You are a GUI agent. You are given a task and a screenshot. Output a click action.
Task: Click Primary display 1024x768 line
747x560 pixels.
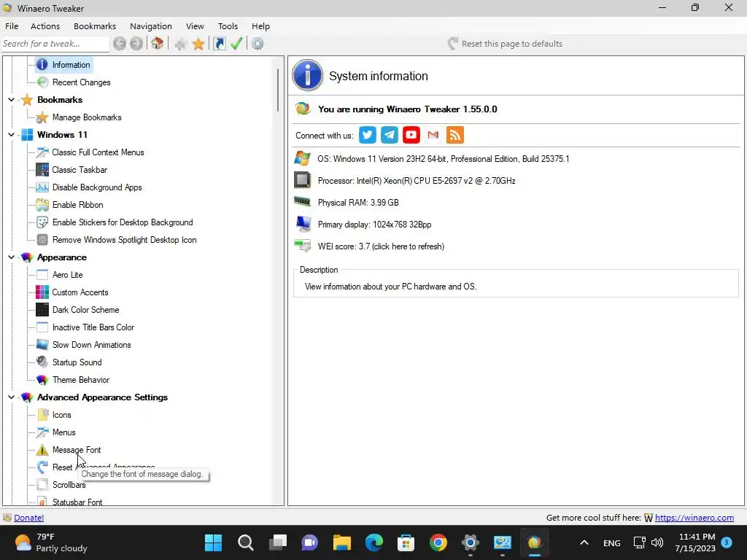(374, 225)
